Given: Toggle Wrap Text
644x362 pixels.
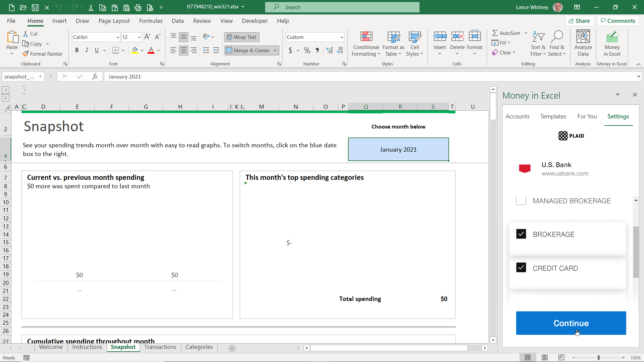Looking at the screenshot, I should [x=242, y=37].
